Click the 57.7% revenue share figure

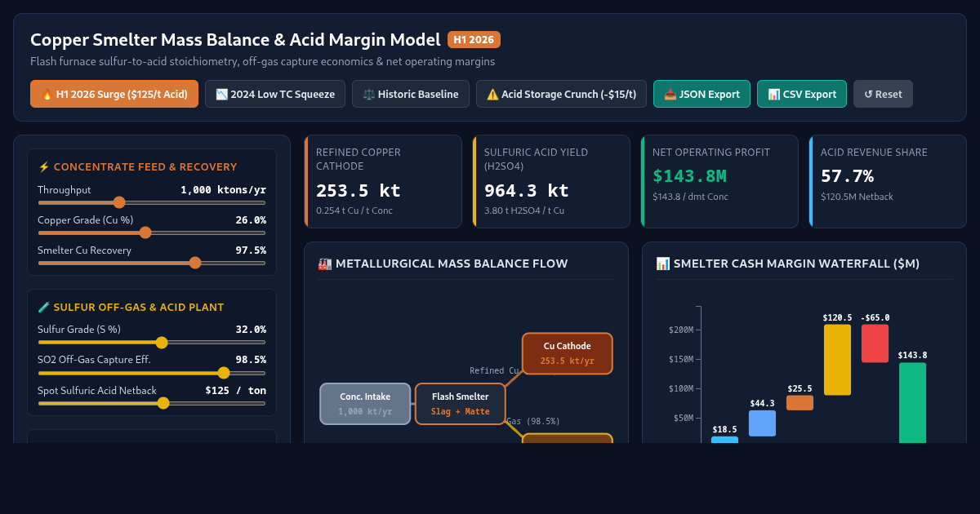(847, 175)
